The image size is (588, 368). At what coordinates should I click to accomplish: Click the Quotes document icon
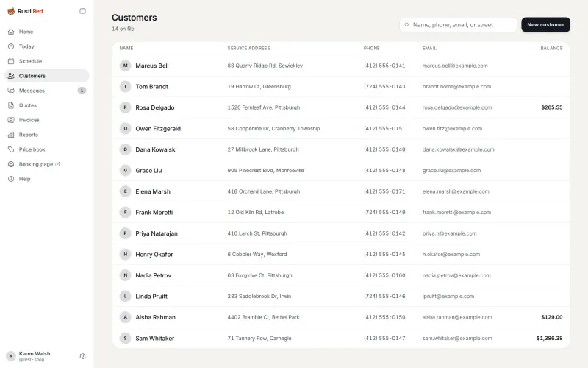click(x=11, y=105)
